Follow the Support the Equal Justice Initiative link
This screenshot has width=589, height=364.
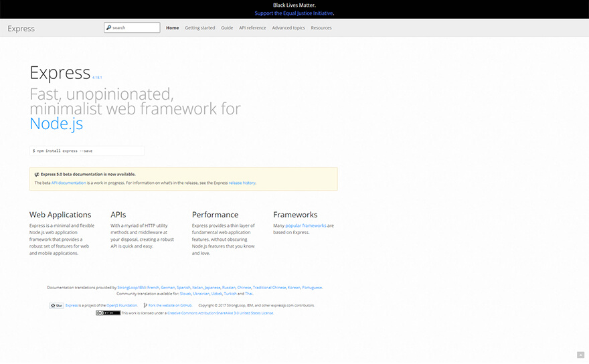point(294,13)
